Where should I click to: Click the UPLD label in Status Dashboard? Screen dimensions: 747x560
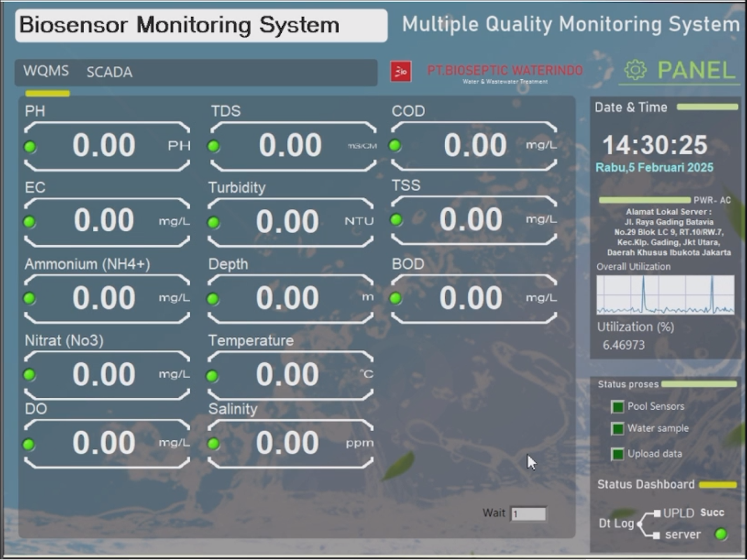click(678, 513)
